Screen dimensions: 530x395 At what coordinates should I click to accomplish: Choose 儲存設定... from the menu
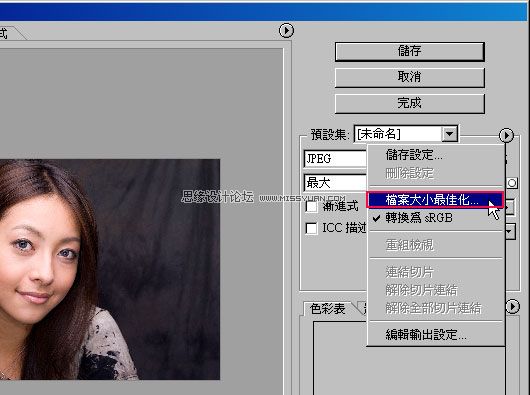[x=435, y=155]
